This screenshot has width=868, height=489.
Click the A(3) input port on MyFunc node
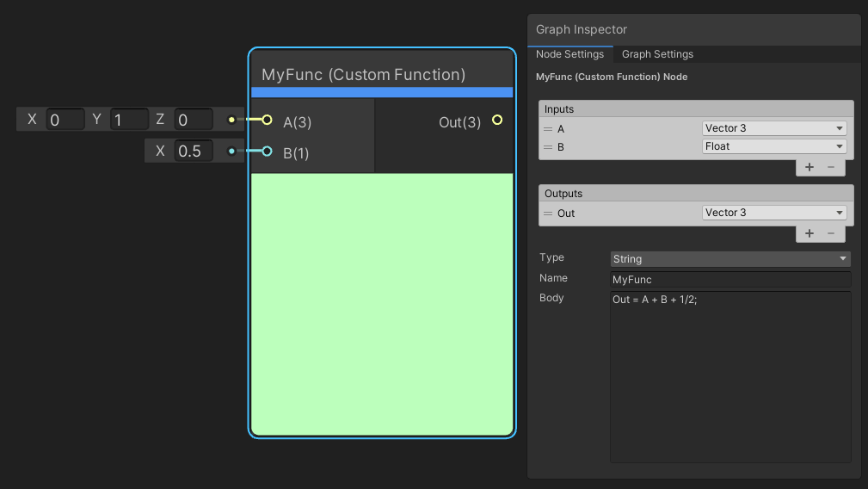coord(267,121)
